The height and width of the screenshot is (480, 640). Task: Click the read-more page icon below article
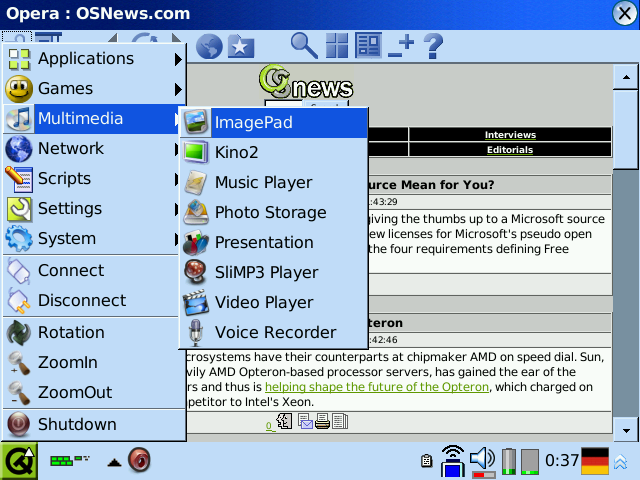click(x=340, y=422)
